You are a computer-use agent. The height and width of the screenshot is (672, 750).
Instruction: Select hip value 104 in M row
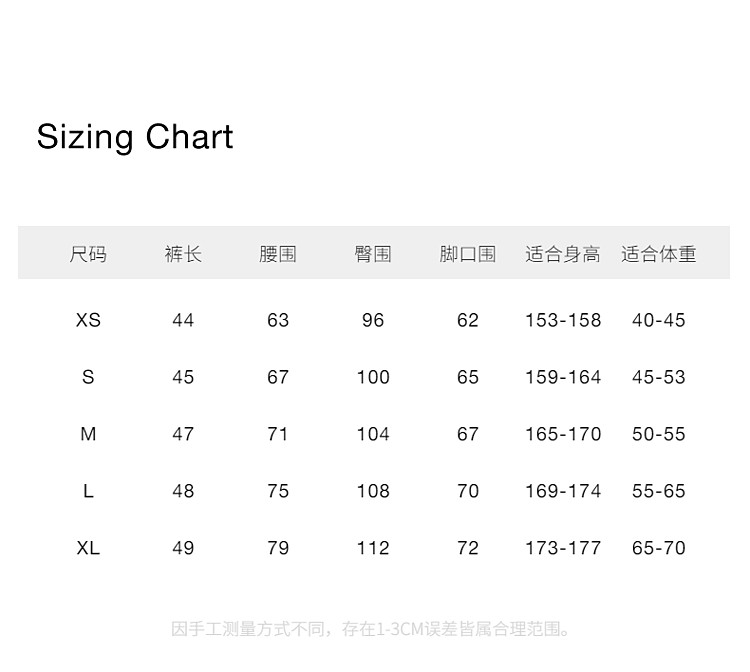point(373,434)
